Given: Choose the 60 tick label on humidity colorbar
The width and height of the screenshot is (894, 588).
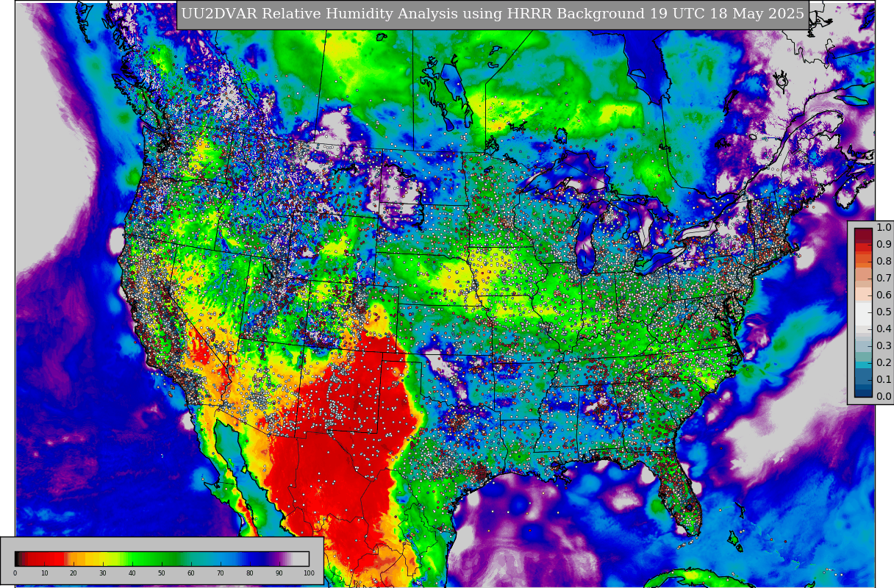Looking at the screenshot, I should pos(191,573).
